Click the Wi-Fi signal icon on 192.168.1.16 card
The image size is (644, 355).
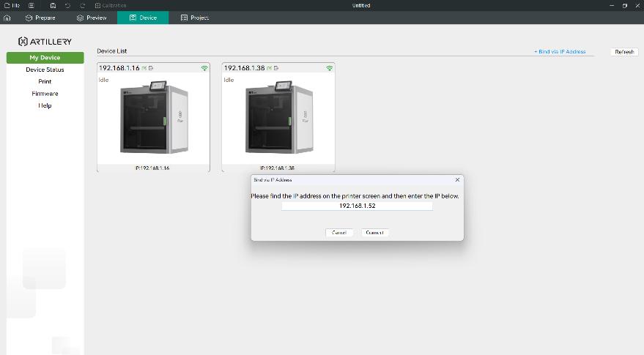pyautogui.click(x=204, y=68)
